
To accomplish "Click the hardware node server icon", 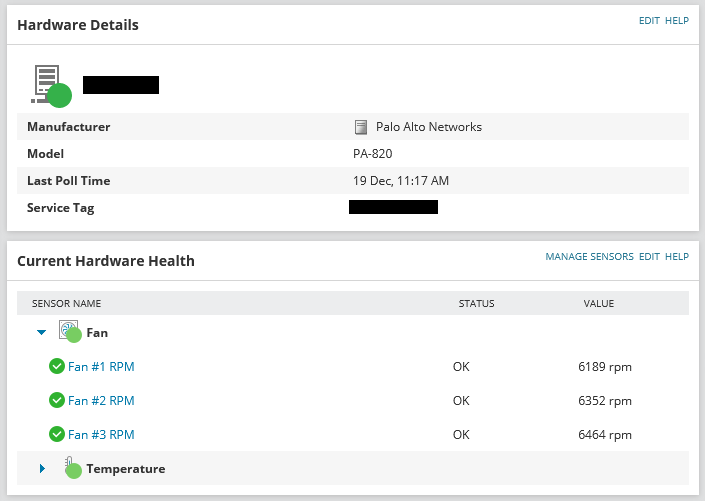I will point(49,84).
